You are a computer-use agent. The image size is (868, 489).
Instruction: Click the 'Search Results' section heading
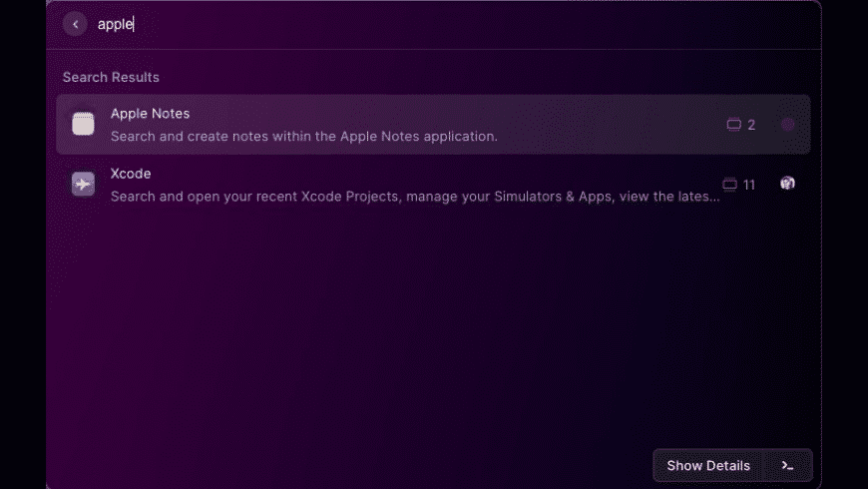[111, 77]
